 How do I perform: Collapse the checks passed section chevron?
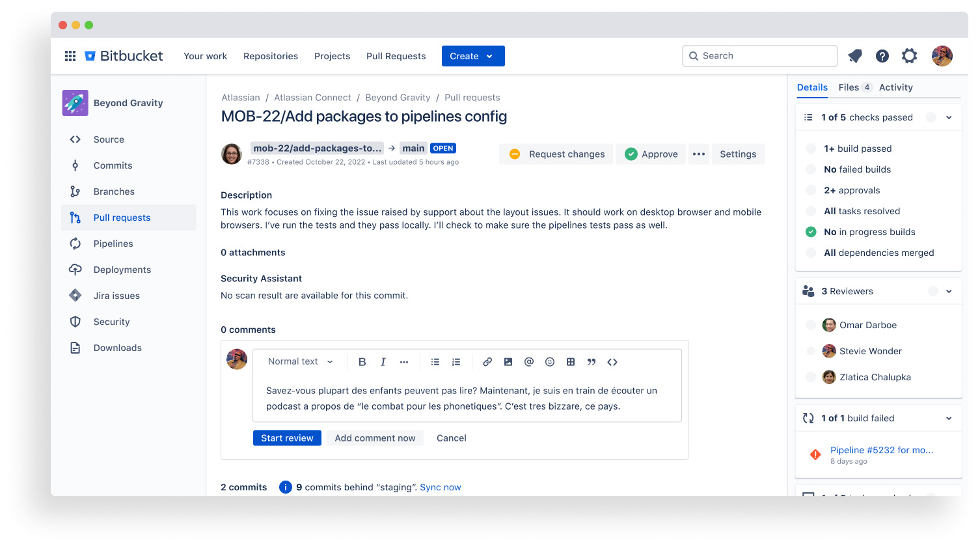(x=949, y=118)
